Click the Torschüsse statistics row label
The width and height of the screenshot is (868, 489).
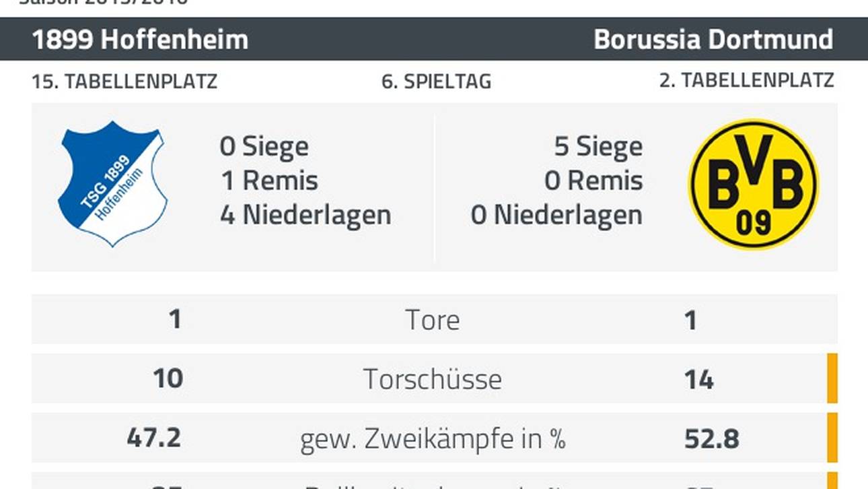[x=433, y=379]
